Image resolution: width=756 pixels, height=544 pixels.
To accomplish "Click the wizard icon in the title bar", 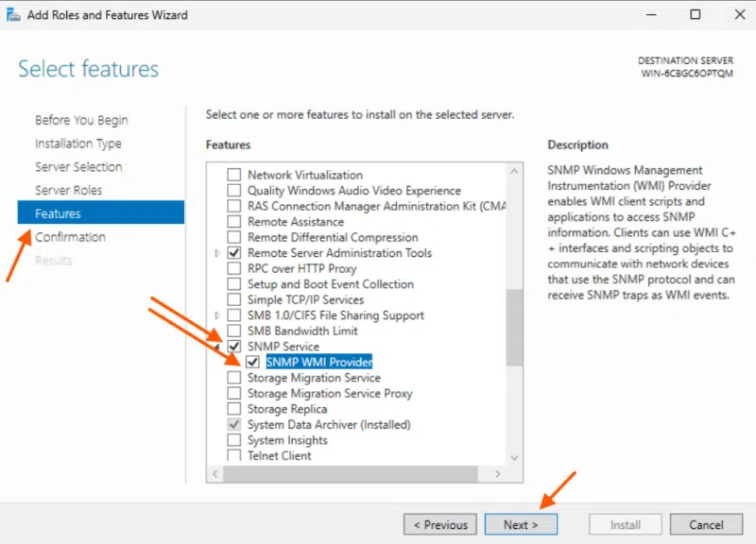I will 13,14.
